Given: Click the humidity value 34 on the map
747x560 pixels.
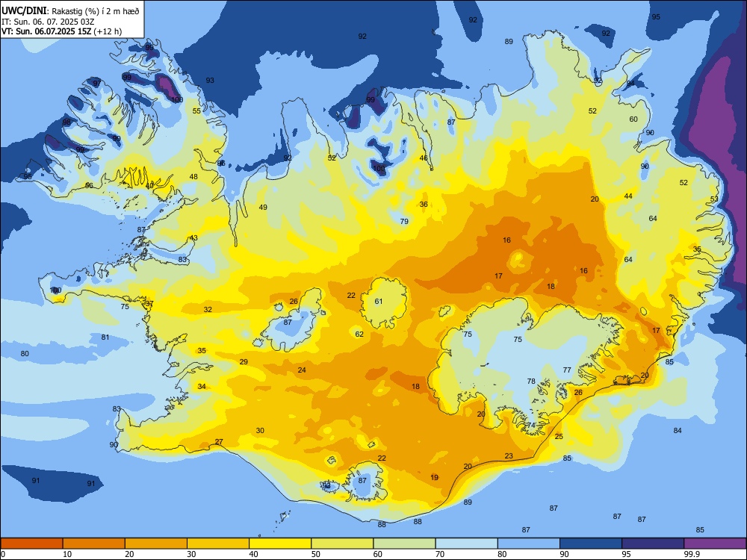Looking at the screenshot, I should coord(202,386).
